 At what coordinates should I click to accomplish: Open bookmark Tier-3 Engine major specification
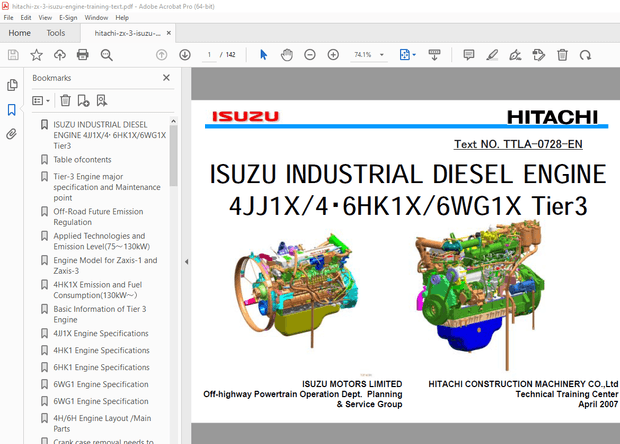coord(107,187)
